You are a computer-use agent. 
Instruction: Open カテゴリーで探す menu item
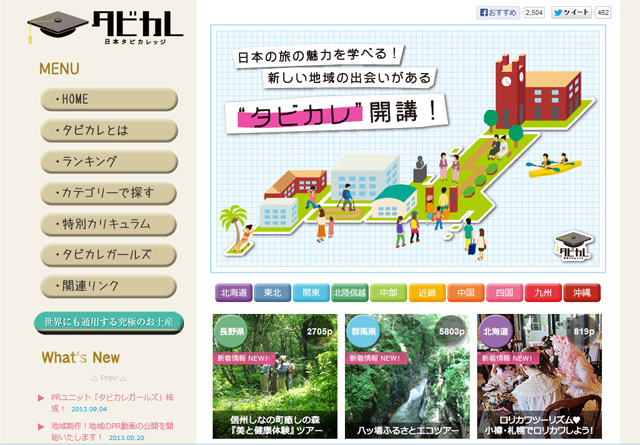click(x=109, y=193)
